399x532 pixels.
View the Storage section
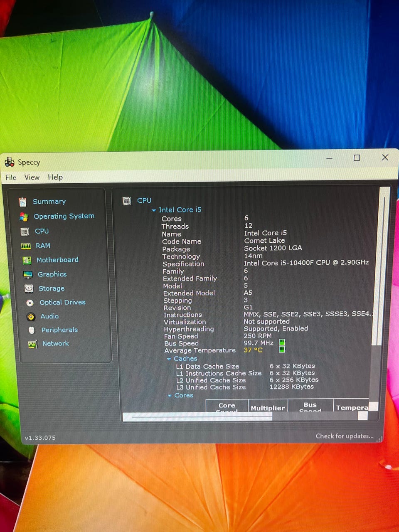click(x=52, y=288)
